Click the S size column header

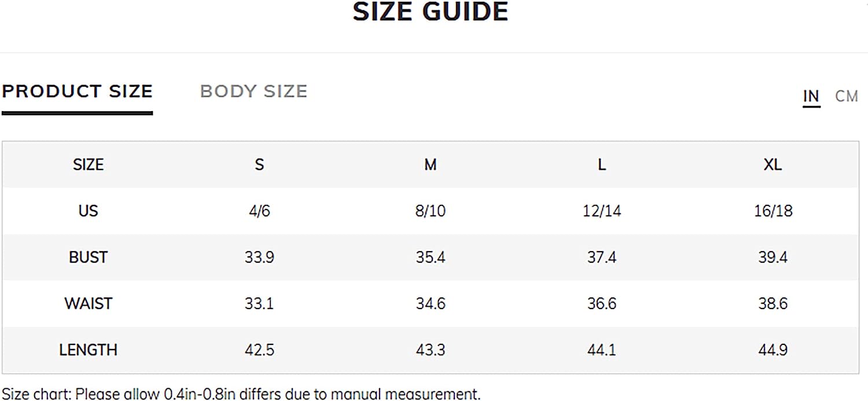(x=259, y=165)
